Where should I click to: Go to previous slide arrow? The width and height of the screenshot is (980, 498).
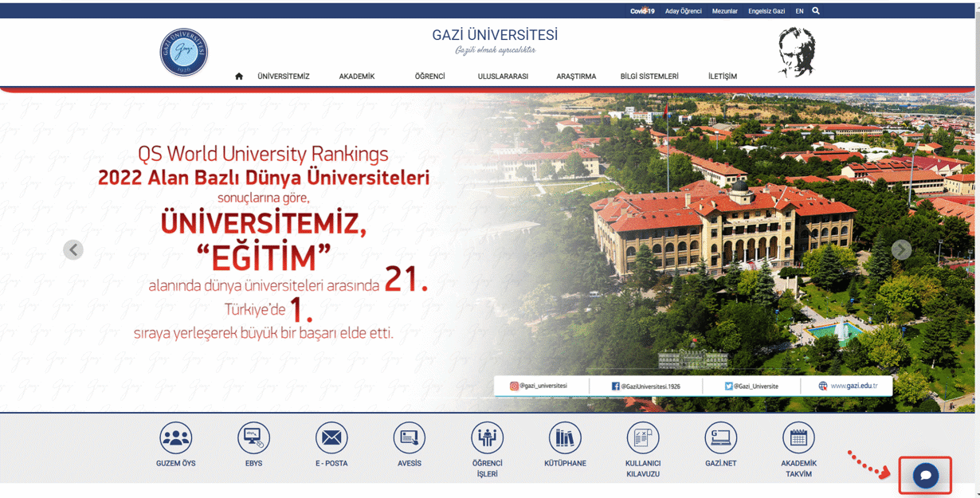pyautogui.click(x=73, y=249)
